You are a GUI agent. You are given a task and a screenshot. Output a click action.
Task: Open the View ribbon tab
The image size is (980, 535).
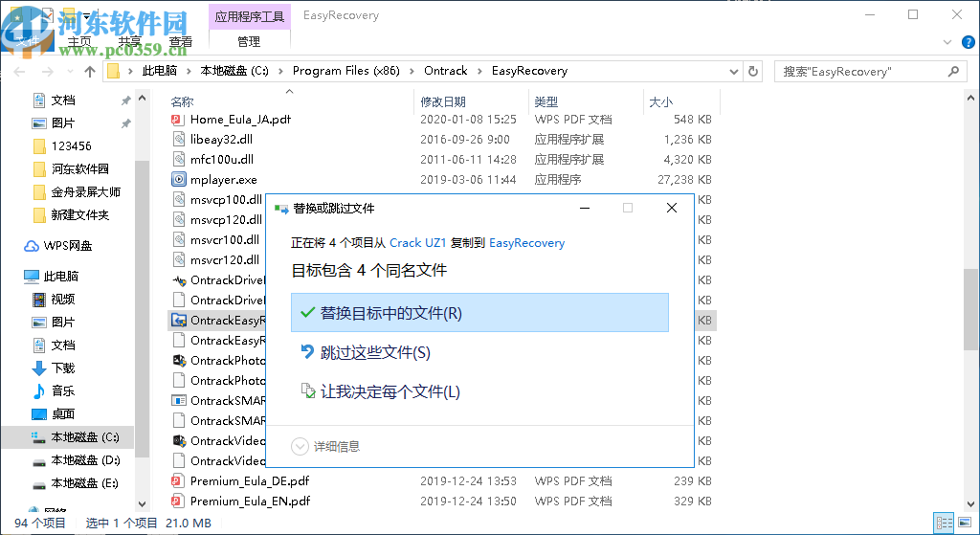181,42
